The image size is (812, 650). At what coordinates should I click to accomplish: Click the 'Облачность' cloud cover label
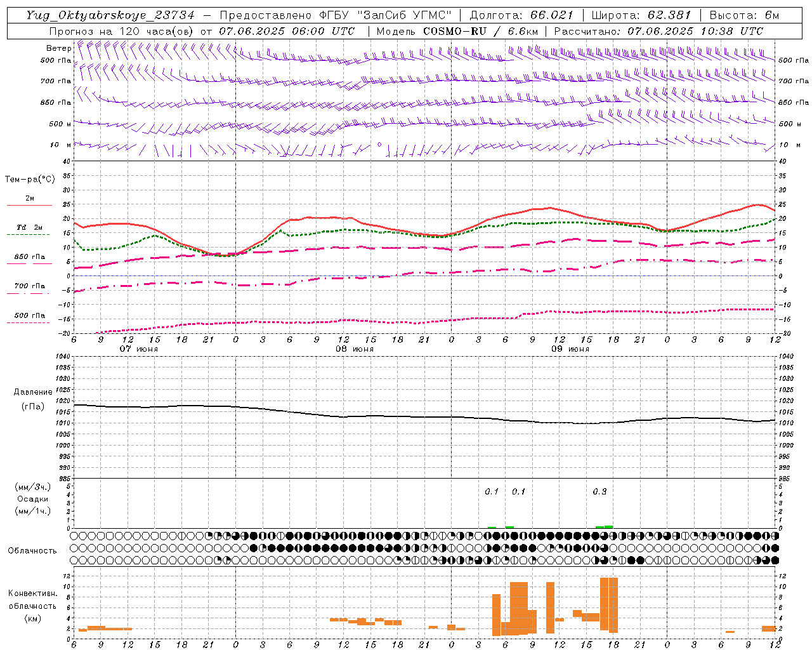32,550
